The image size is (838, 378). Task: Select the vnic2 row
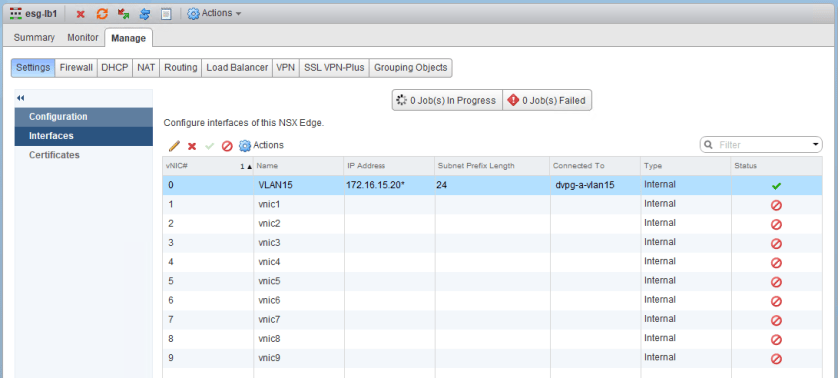[x=492, y=223]
